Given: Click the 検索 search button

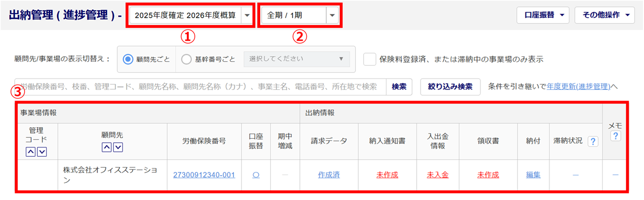Looking at the screenshot, I should click(399, 86).
